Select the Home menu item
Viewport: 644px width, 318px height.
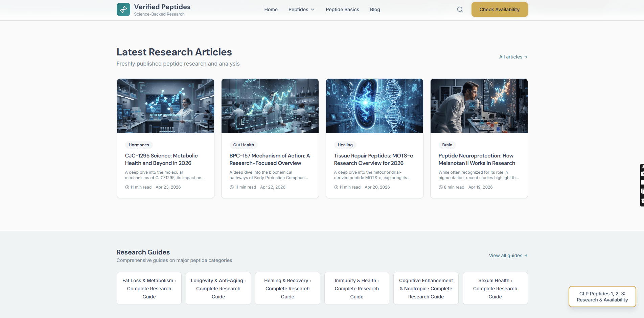[271, 9]
